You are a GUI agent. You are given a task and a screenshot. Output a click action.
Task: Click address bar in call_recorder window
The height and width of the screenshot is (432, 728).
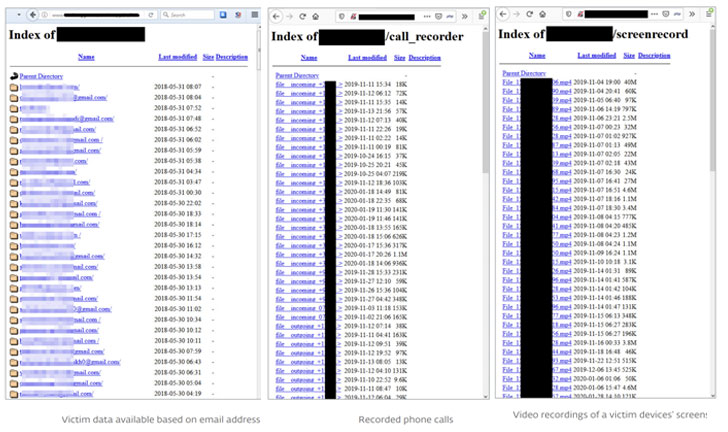pyautogui.click(x=397, y=17)
